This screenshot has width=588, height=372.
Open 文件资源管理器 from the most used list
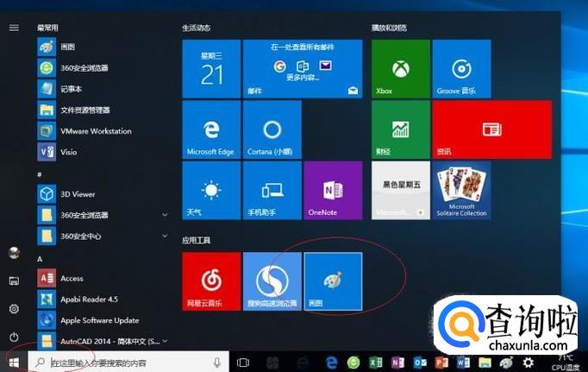click(102, 110)
